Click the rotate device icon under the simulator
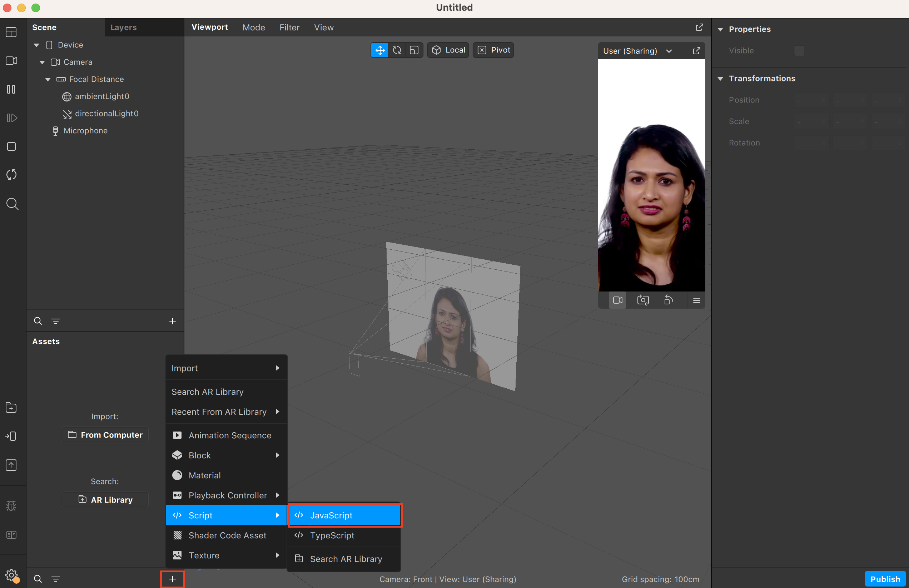 (669, 300)
